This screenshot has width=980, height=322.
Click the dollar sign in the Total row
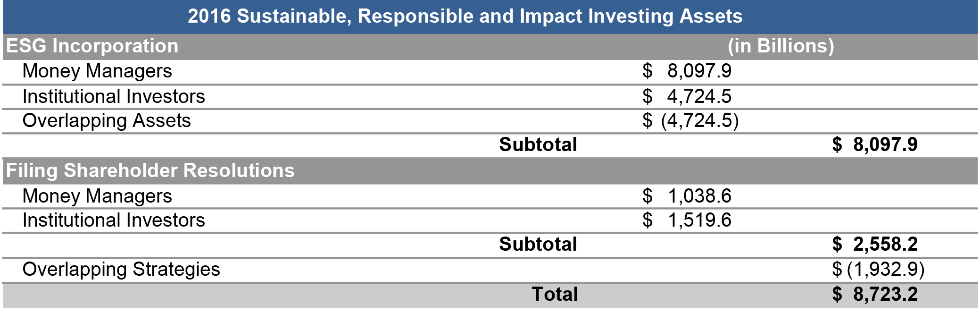click(x=837, y=294)
